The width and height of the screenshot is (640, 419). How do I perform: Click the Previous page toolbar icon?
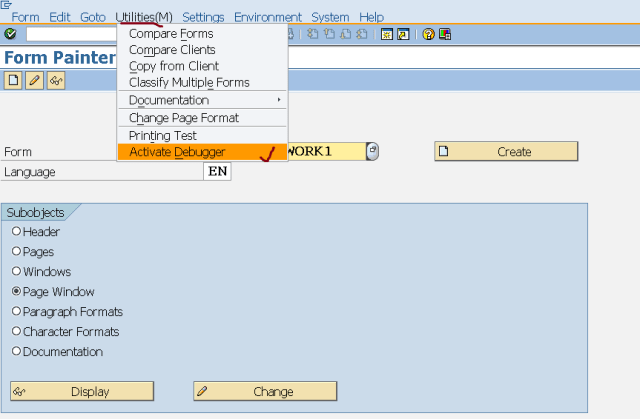click(x=329, y=34)
